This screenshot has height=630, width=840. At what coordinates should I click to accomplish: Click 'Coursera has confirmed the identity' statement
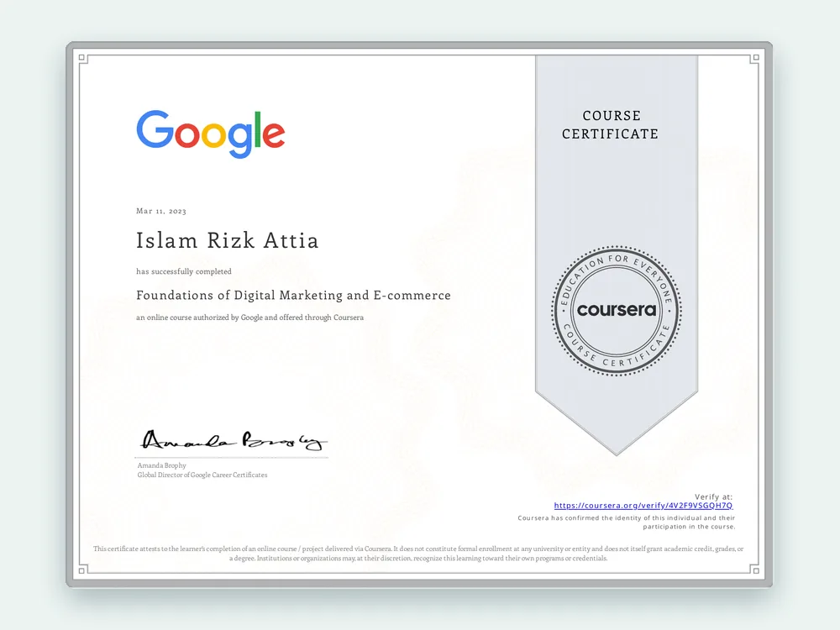[627, 522]
